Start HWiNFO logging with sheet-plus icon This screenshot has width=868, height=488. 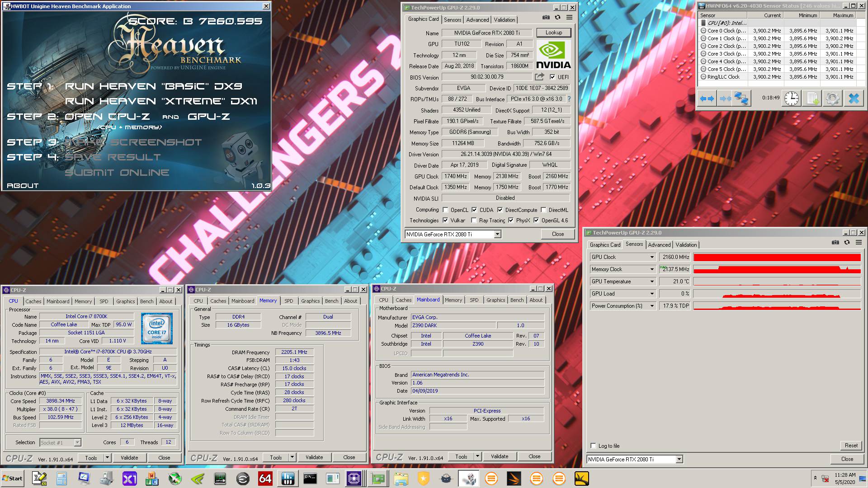(x=813, y=99)
